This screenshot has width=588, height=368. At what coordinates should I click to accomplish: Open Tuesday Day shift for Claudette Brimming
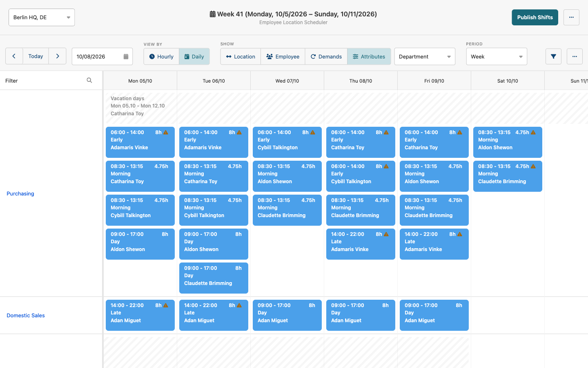214,278
